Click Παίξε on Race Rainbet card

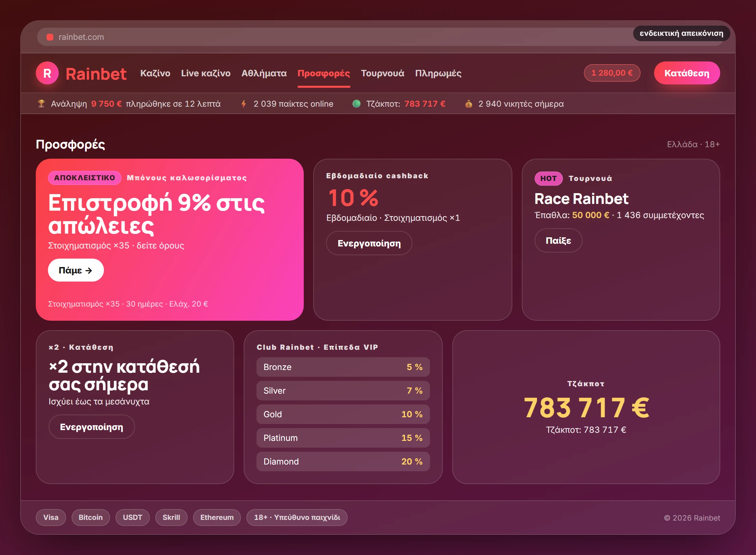(558, 240)
